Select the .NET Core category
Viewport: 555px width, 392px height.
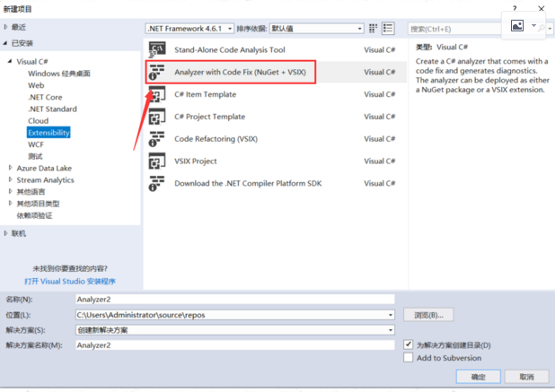pos(45,97)
